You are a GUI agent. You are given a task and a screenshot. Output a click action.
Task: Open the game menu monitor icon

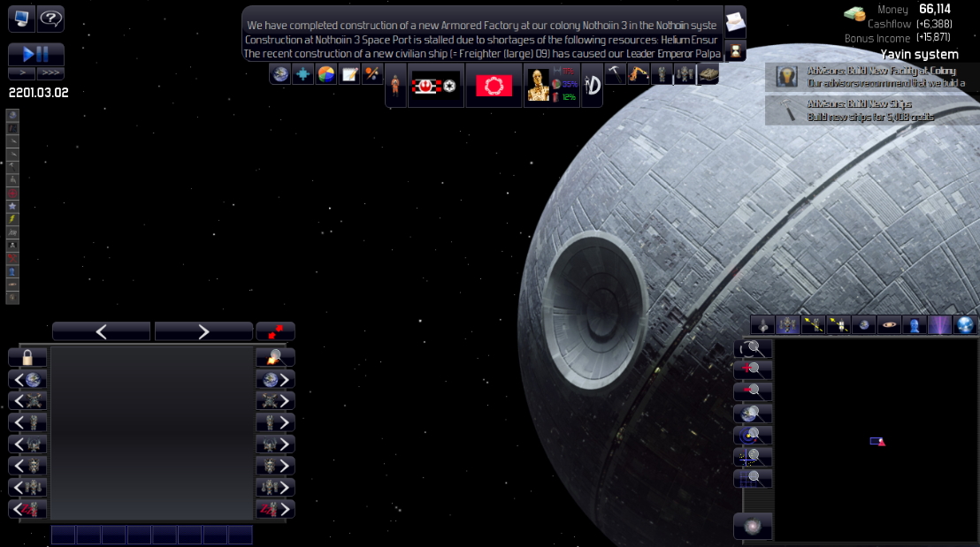tap(21, 19)
